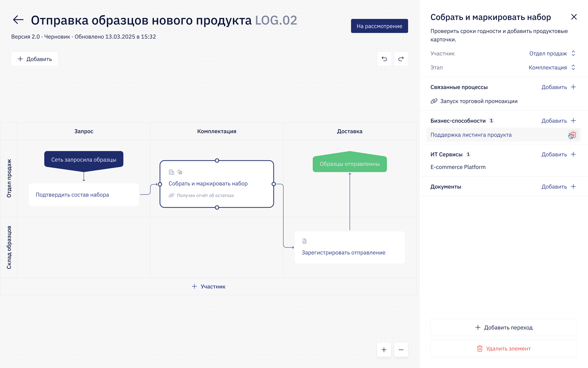Open the 'Участник' dropdown showing Отдел продаж
The height and width of the screenshot is (368, 588).
(x=552, y=54)
